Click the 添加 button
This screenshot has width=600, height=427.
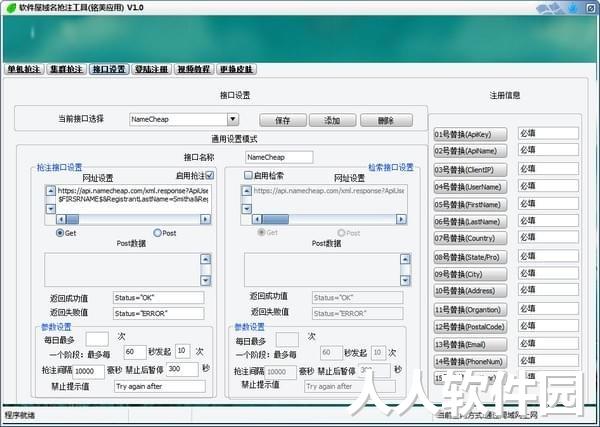tap(332, 121)
